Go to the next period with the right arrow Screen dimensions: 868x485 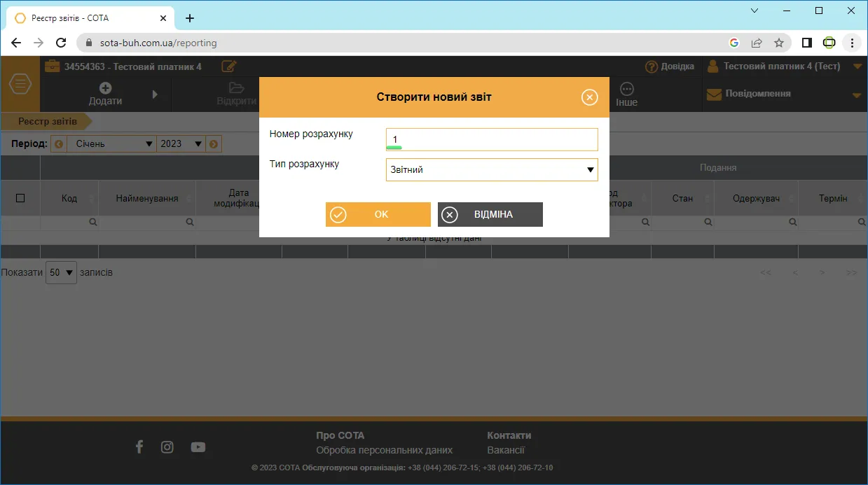click(x=214, y=144)
